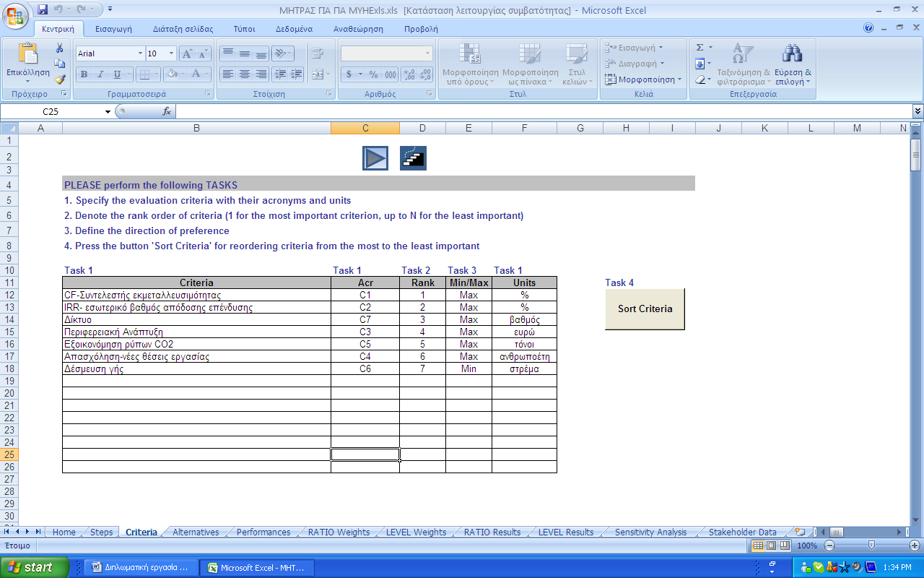Click the Save icon in Quick Access Toolbar

pyautogui.click(x=43, y=10)
